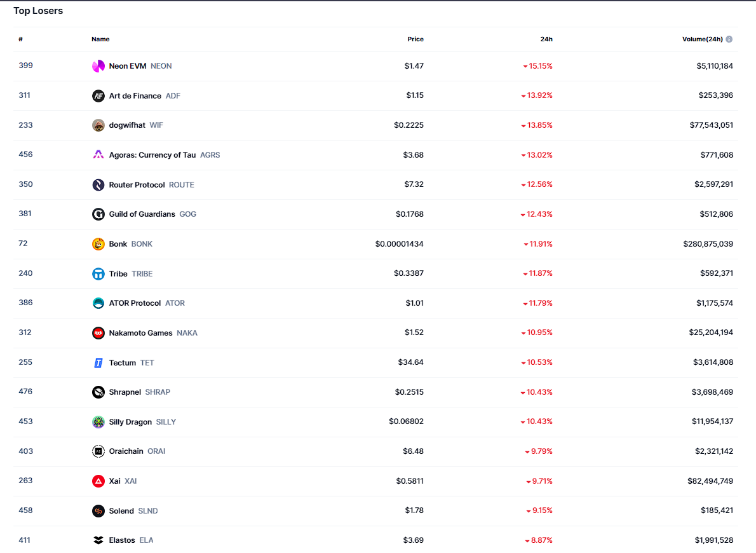Click the dogwifhat coin icon

[98, 125]
